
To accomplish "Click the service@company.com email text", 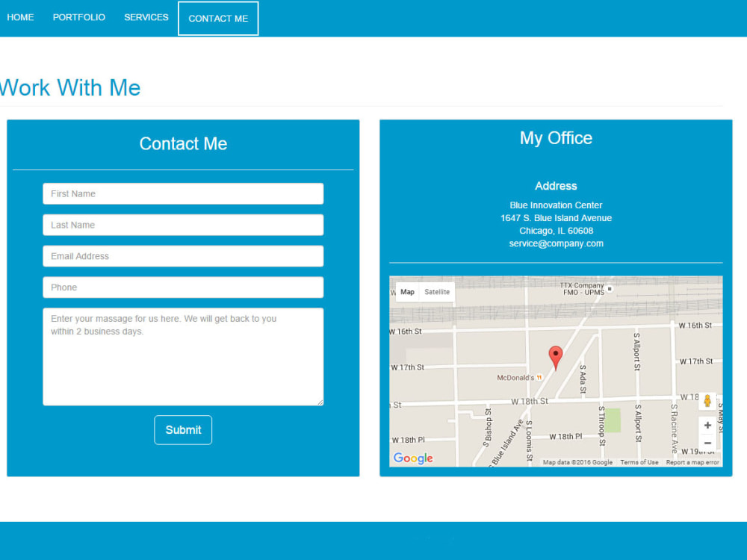I will tap(556, 243).
